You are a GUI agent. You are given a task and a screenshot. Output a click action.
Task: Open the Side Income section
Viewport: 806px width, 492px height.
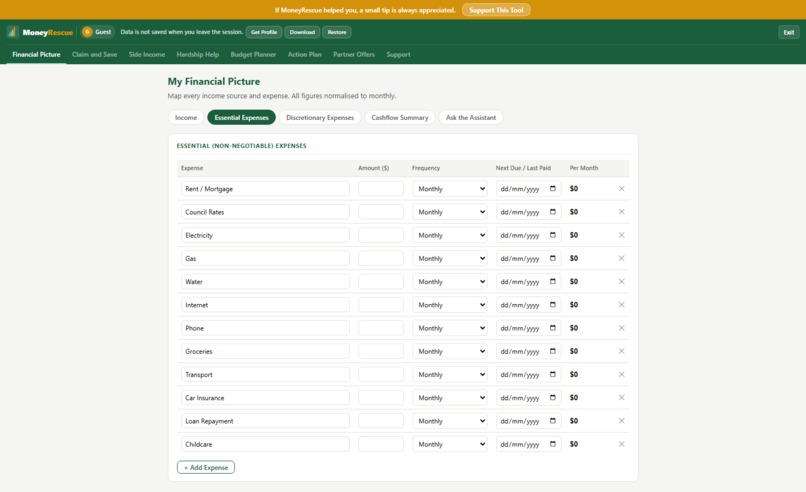146,54
